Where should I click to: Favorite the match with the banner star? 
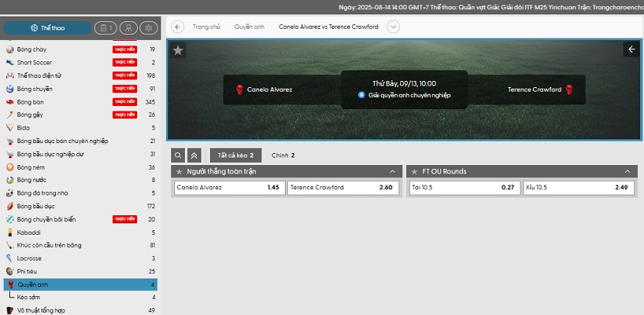(x=178, y=51)
